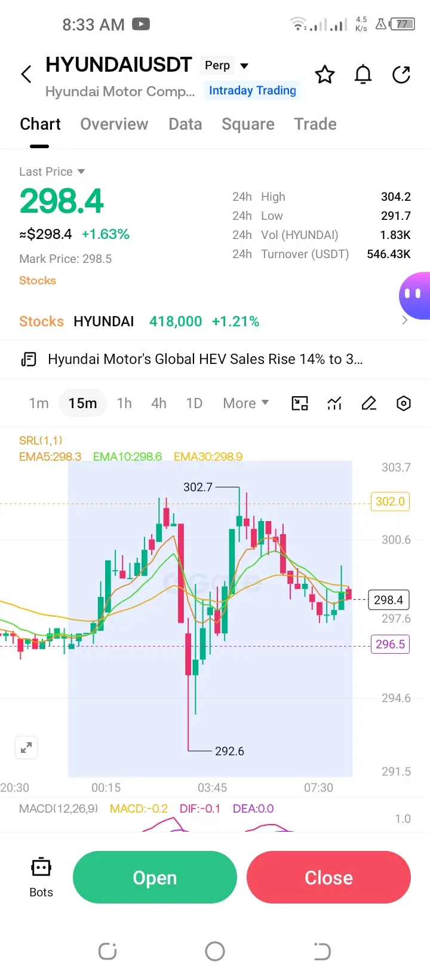Image resolution: width=430 pixels, height=980 pixels.
Task: Tap the MACD(12,26,9) indicator label
Action: pyautogui.click(x=59, y=808)
